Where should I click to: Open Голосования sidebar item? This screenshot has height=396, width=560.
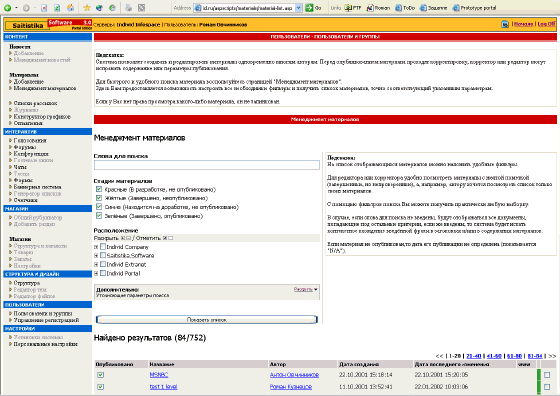30,141
